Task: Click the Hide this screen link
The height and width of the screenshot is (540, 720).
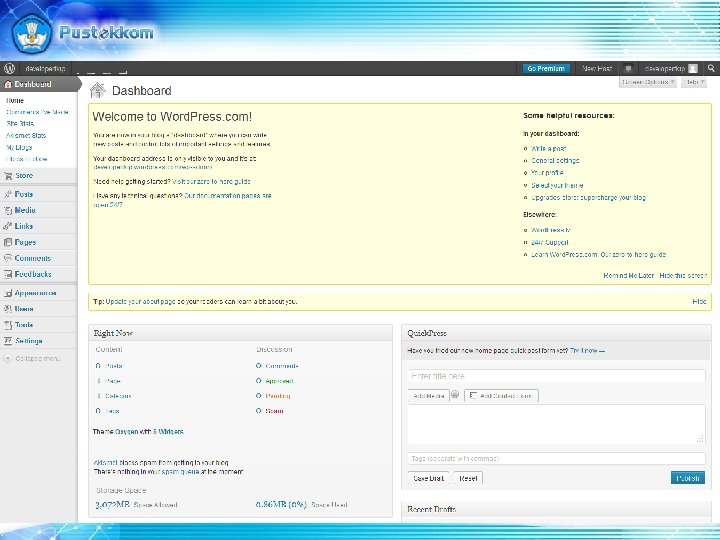Action: point(683,276)
